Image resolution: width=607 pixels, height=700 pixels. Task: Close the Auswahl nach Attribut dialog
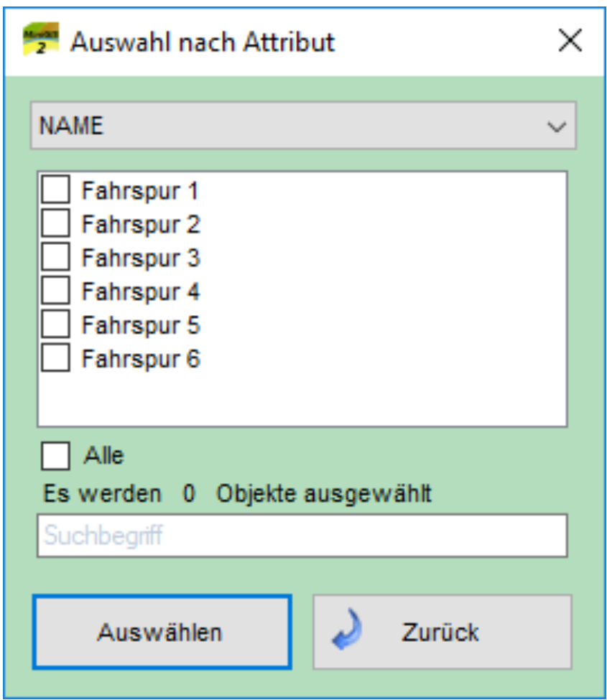tap(570, 42)
